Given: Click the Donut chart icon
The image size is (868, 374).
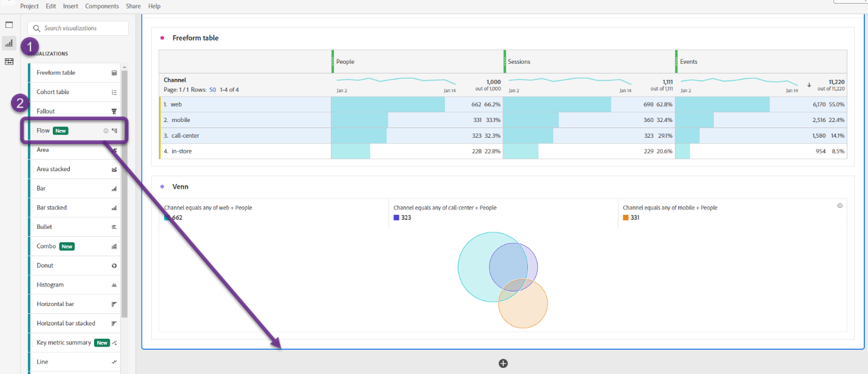Looking at the screenshot, I should pos(114,266).
